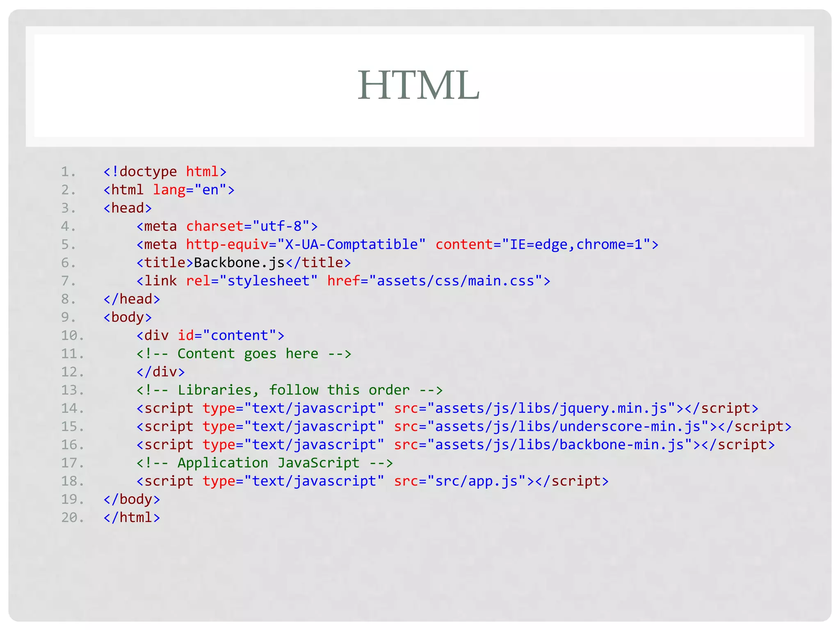840x630 pixels.
Task: Select the X-UA-Comptatible meta line
Action: point(397,244)
